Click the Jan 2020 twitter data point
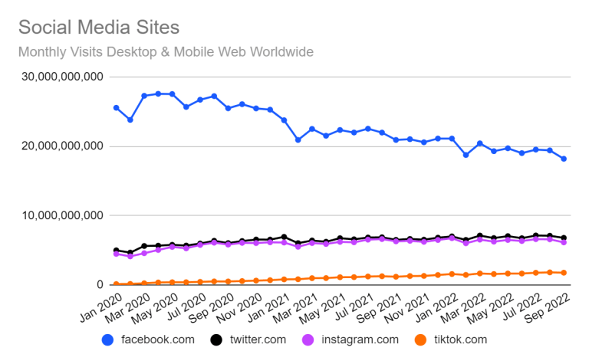Image resolution: width=589 pixels, height=364 pixels. 117,251
